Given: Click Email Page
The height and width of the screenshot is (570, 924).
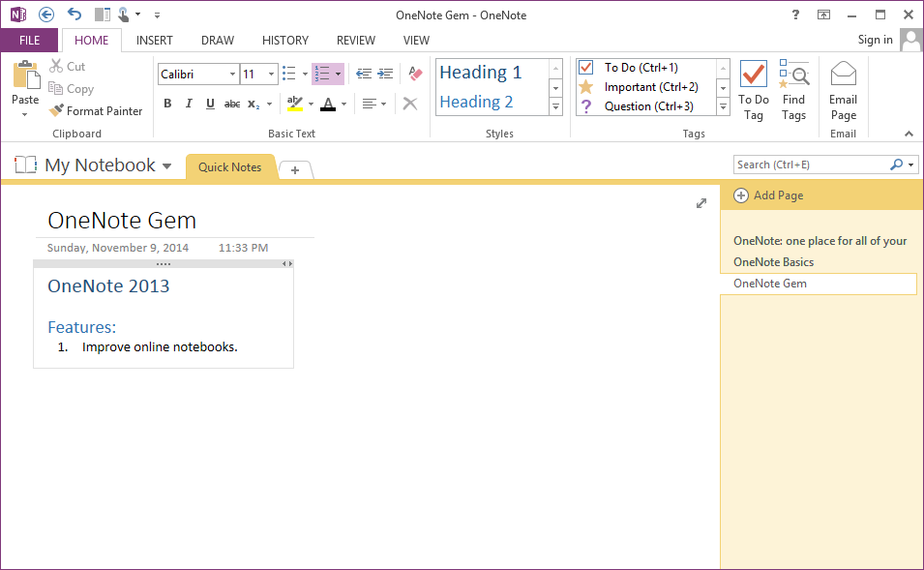Looking at the screenshot, I should tap(844, 91).
